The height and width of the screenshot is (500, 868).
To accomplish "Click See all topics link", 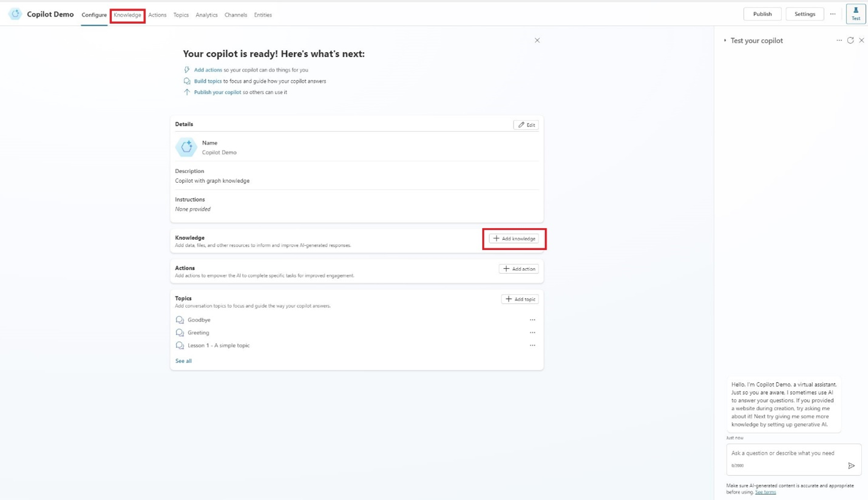I will [183, 361].
